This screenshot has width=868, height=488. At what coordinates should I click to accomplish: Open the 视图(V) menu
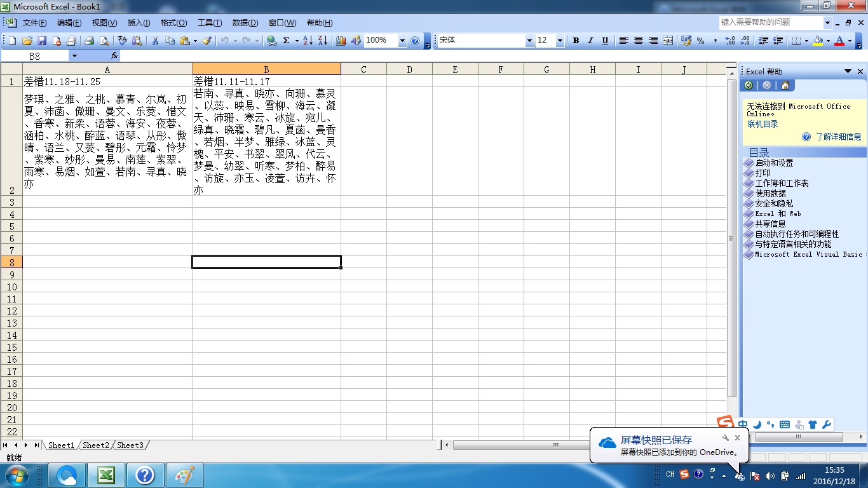click(104, 23)
